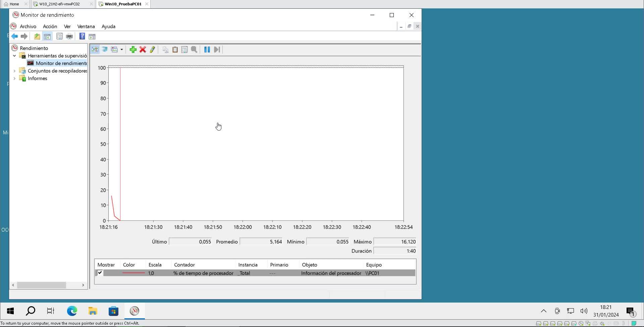Expand the Informes tree node
Viewport: 644px width, 327px height.
pyautogui.click(x=14, y=78)
